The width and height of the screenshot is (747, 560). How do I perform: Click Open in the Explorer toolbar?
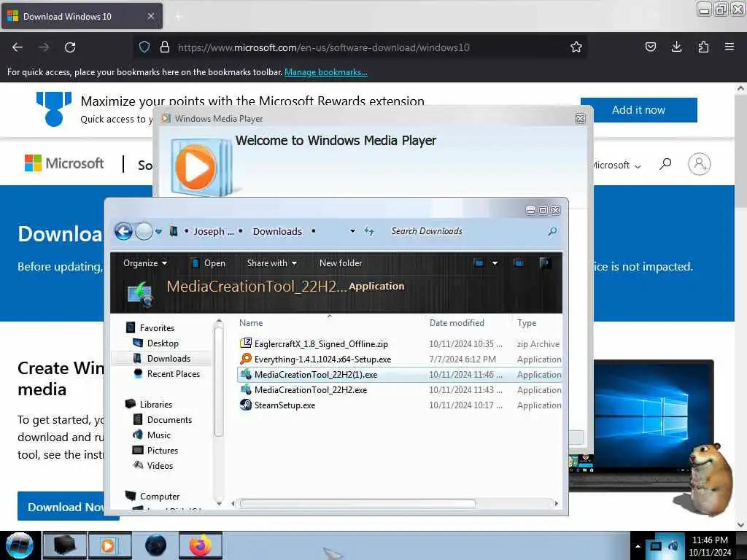click(209, 262)
